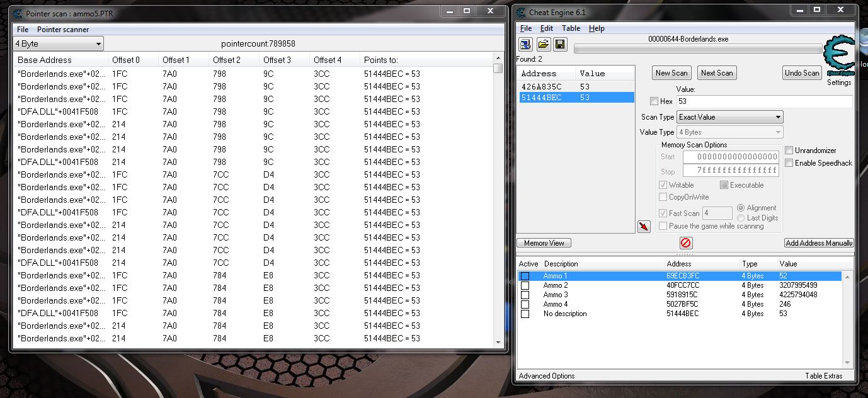Click the pointer list vertical scrollbar
This screenshot has width=868, height=398.
click(x=498, y=202)
